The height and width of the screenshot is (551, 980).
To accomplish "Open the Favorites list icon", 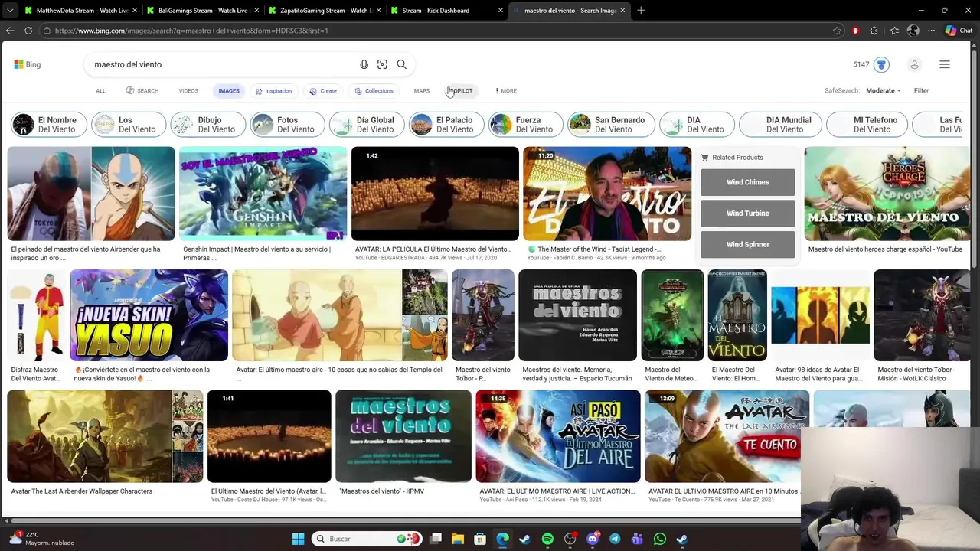I will (x=894, y=31).
